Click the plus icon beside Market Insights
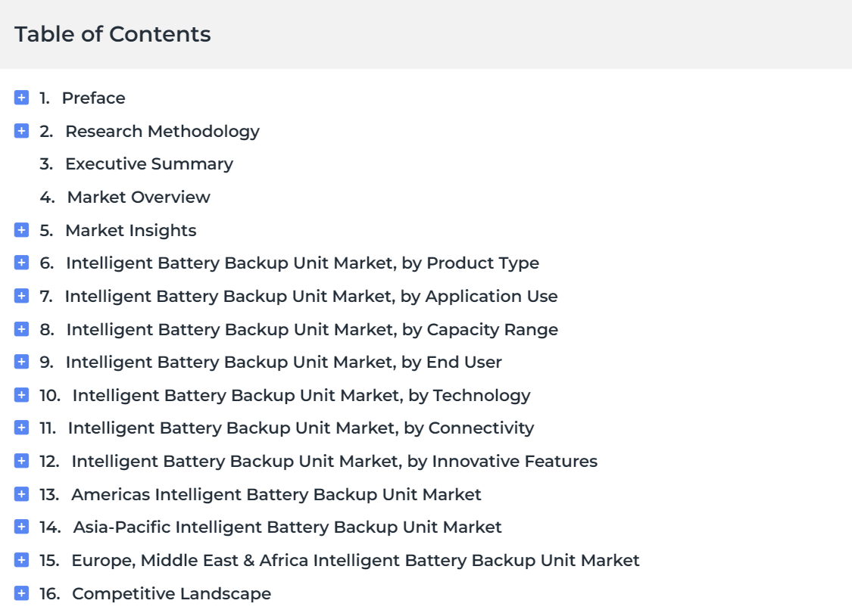The image size is (852, 616). [21, 230]
